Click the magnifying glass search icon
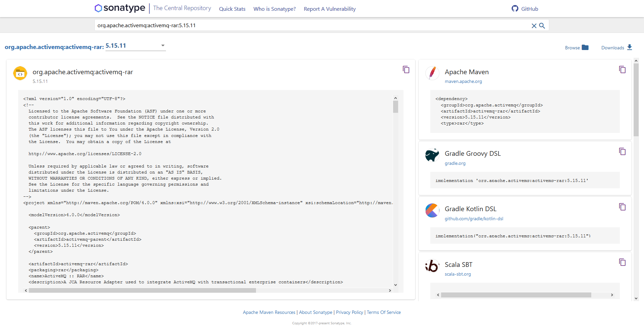 point(542,26)
